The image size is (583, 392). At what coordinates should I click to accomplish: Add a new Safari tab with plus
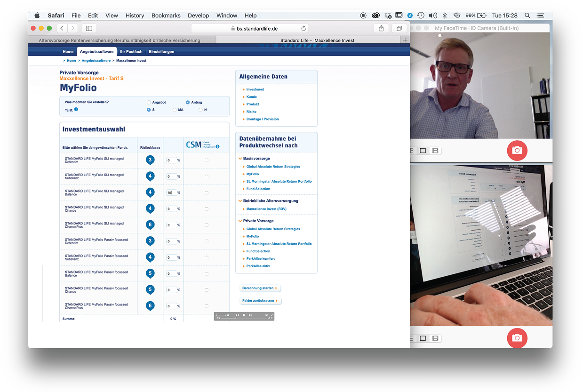point(405,40)
